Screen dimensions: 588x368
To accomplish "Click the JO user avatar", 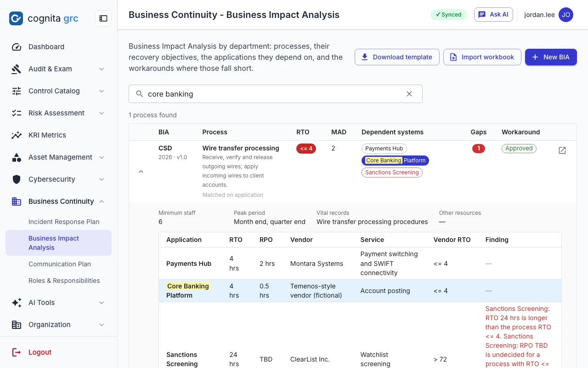I will [x=566, y=15].
